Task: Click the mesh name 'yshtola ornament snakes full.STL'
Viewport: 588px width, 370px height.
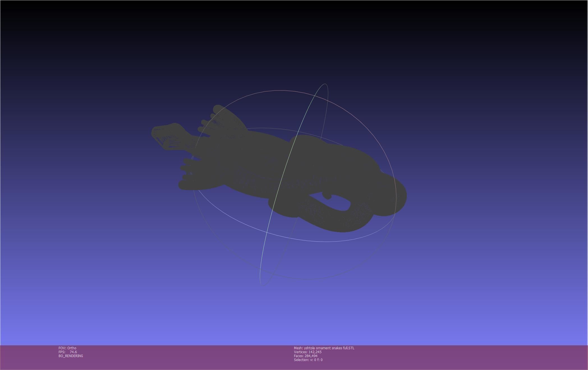Action: point(329,348)
